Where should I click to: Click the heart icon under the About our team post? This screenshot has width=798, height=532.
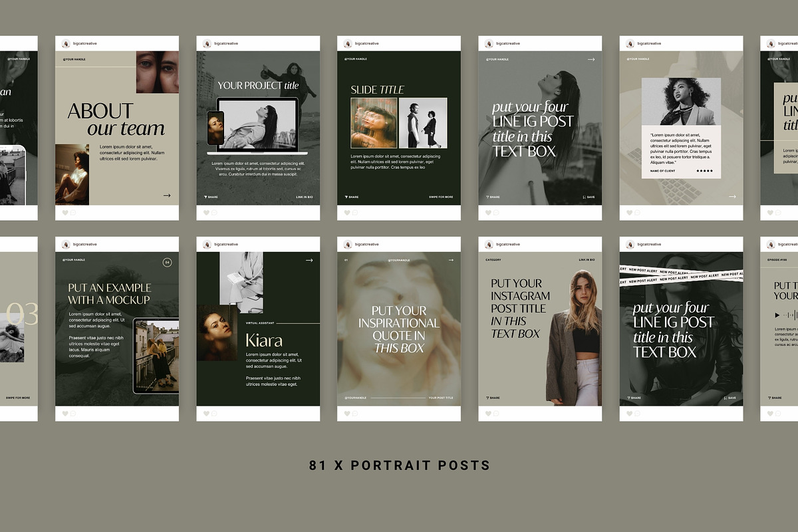point(65,213)
